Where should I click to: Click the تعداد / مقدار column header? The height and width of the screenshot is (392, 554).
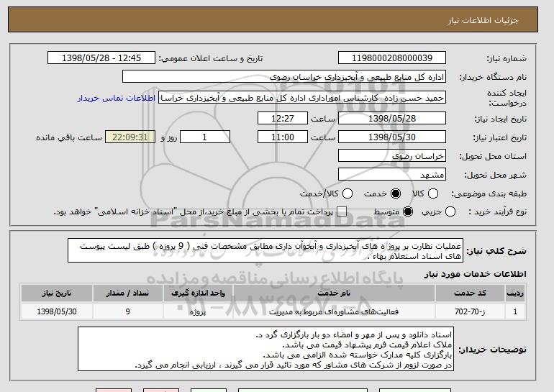point(127,293)
